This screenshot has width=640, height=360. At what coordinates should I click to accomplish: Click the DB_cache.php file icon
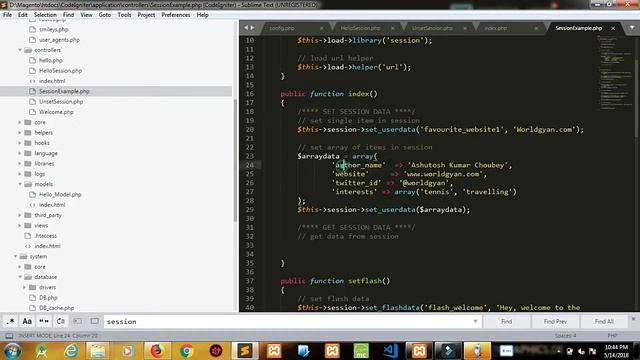tap(33, 308)
